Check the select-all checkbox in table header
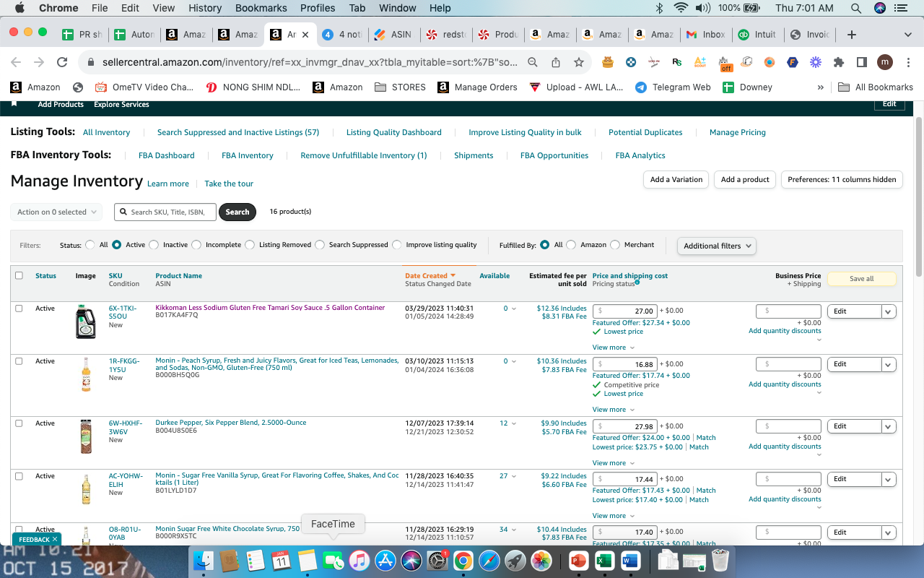 point(19,275)
